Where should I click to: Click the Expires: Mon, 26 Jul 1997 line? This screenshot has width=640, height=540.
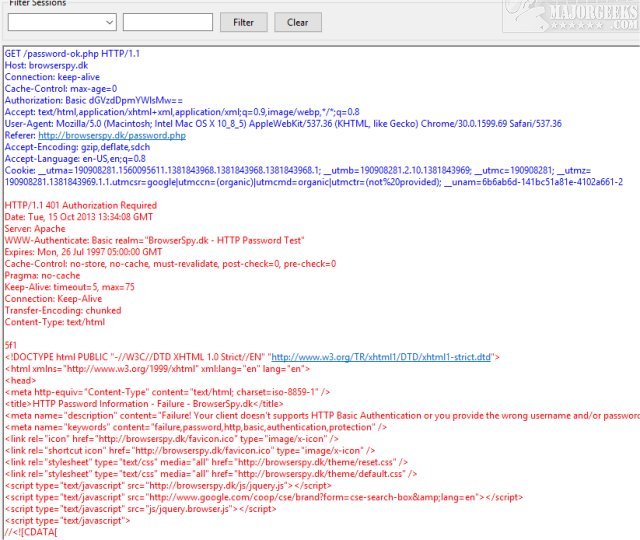[x=83, y=252]
